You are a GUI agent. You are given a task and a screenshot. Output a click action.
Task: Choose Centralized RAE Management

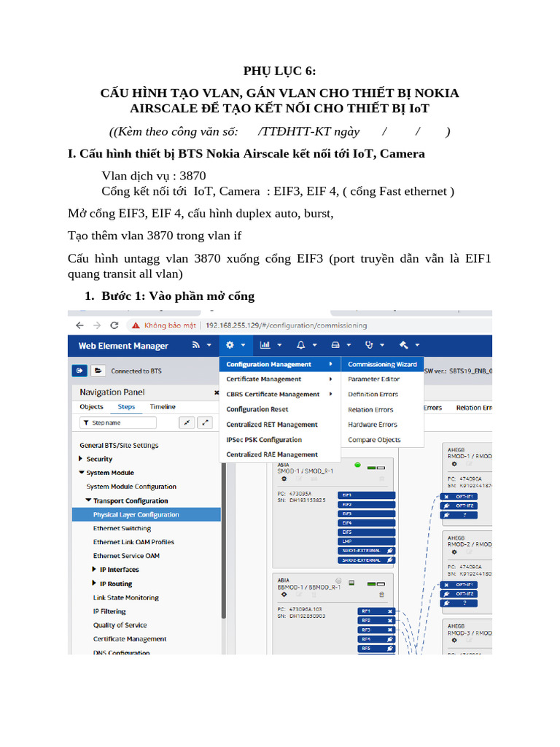coord(280,454)
